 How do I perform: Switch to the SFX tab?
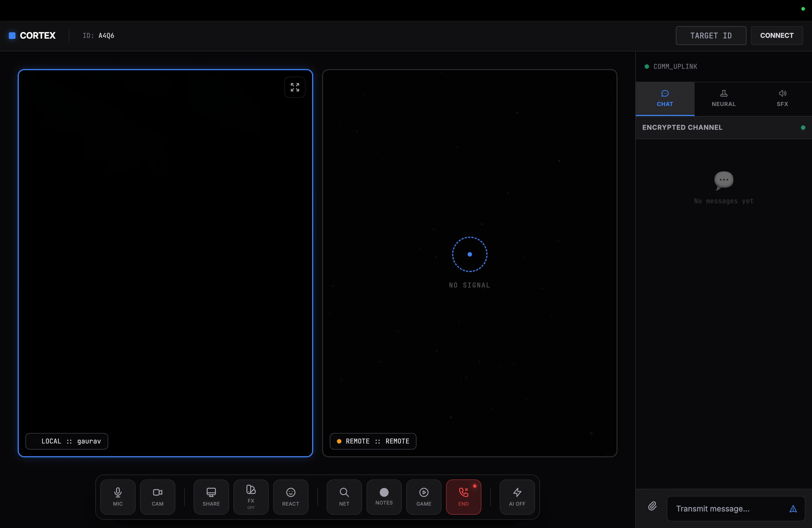pos(782,99)
